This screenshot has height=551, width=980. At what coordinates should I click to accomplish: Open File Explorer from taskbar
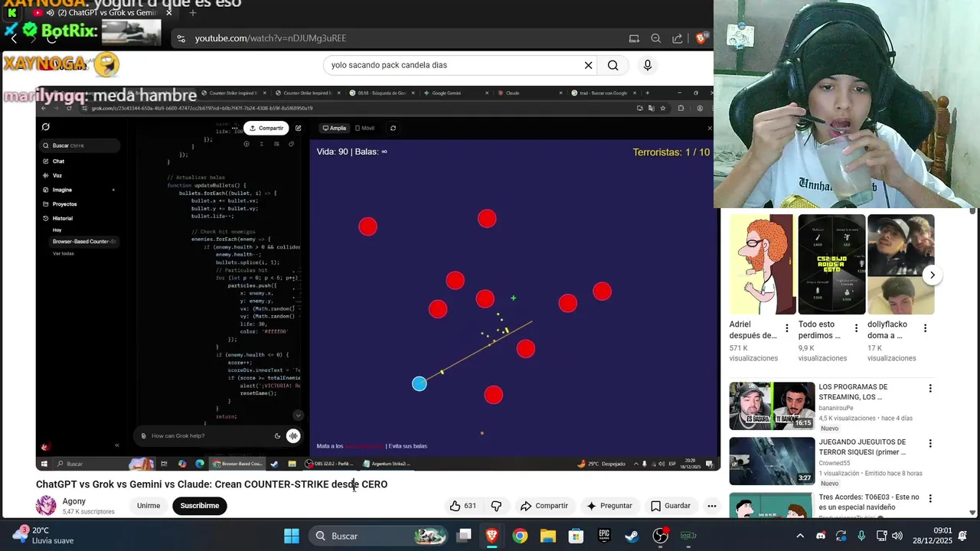[548, 536]
